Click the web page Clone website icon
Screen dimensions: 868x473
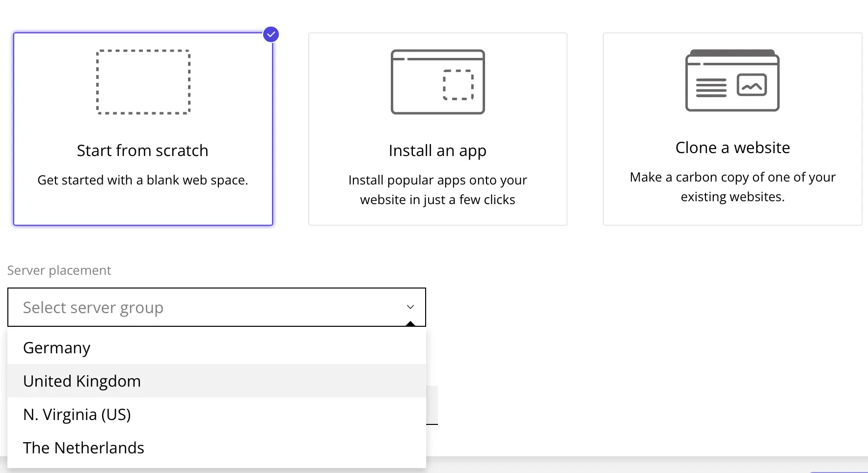732,80
